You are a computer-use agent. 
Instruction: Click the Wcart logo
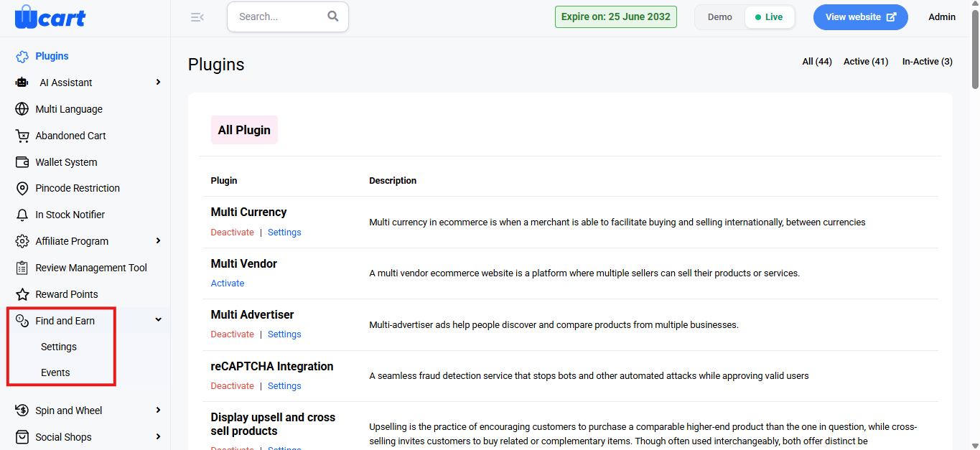[x=50, y=17]
